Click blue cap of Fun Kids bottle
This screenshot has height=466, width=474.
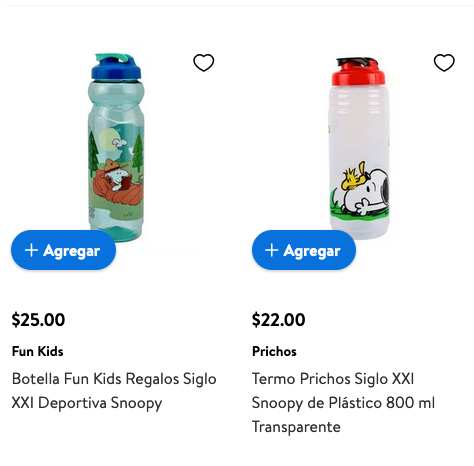tap(116, 67)
